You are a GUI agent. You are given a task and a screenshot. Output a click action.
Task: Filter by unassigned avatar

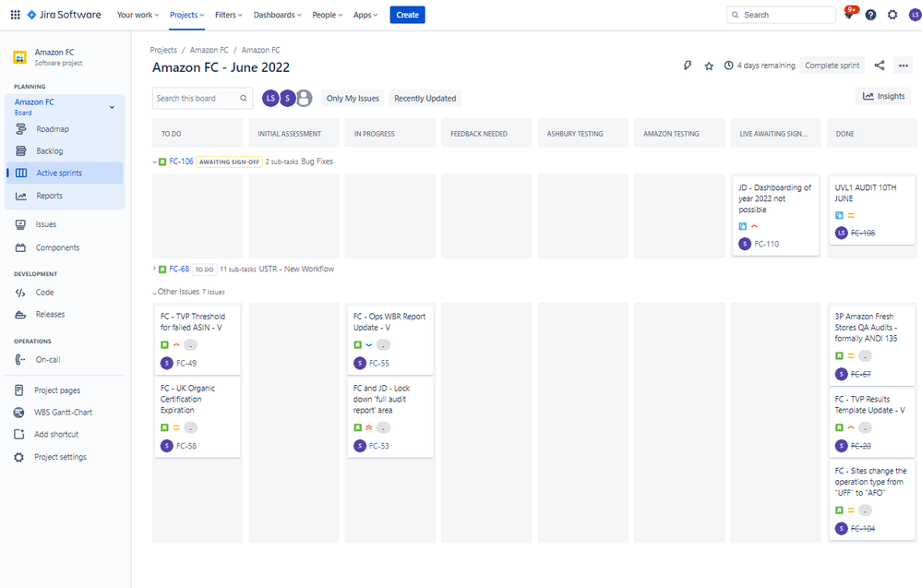pyautogui.click(x=304, y=98)
